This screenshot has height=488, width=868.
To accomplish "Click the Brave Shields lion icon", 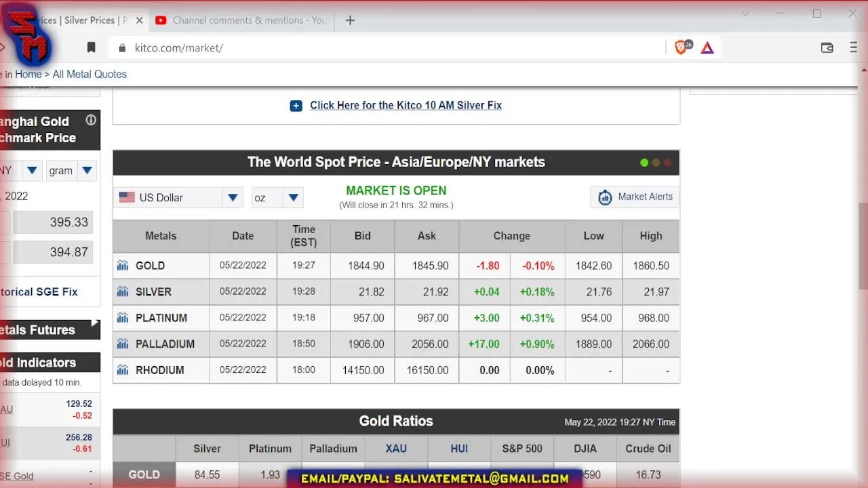I will 682,47.
